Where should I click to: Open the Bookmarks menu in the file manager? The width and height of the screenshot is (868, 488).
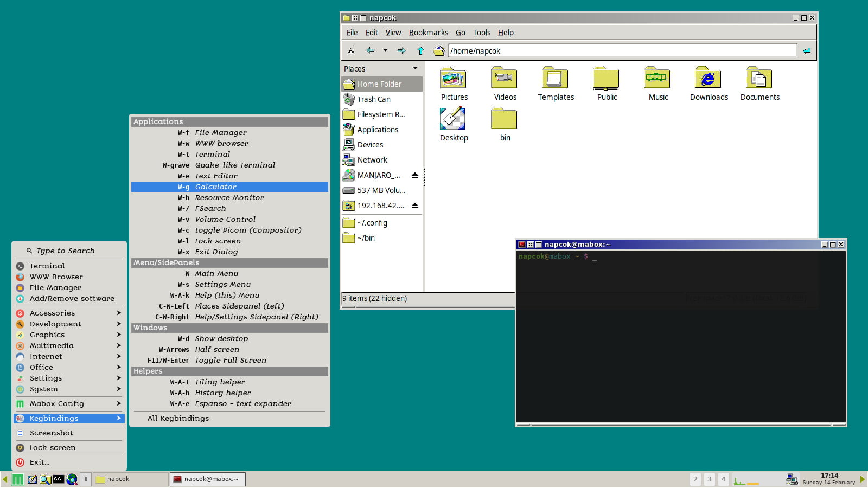tap(429, 33)
